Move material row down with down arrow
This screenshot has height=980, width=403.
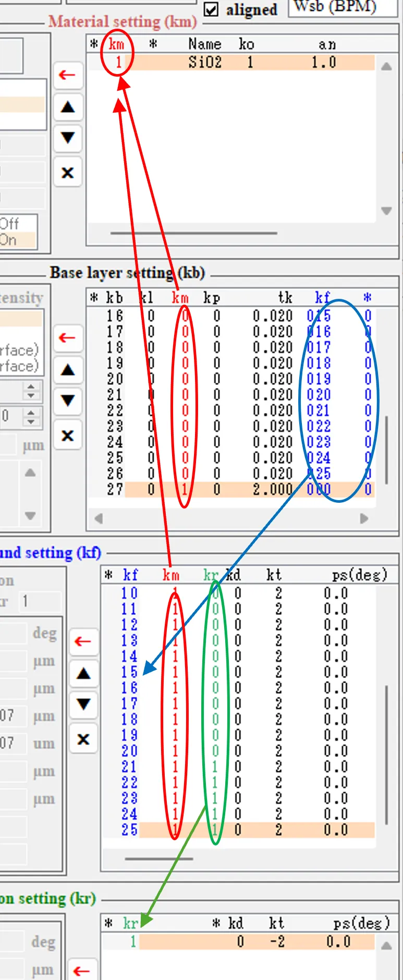pos(67,138)
